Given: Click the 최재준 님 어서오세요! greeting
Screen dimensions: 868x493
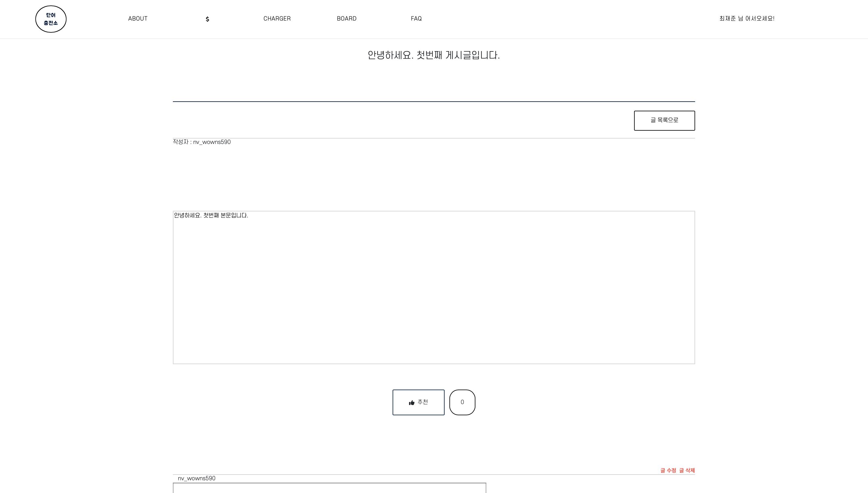Looking at the screenshot, I should [747, 19].
